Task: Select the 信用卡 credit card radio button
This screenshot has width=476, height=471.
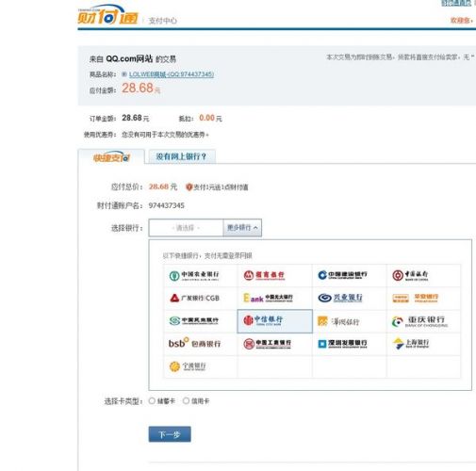Action: click(x=186, y=401)
